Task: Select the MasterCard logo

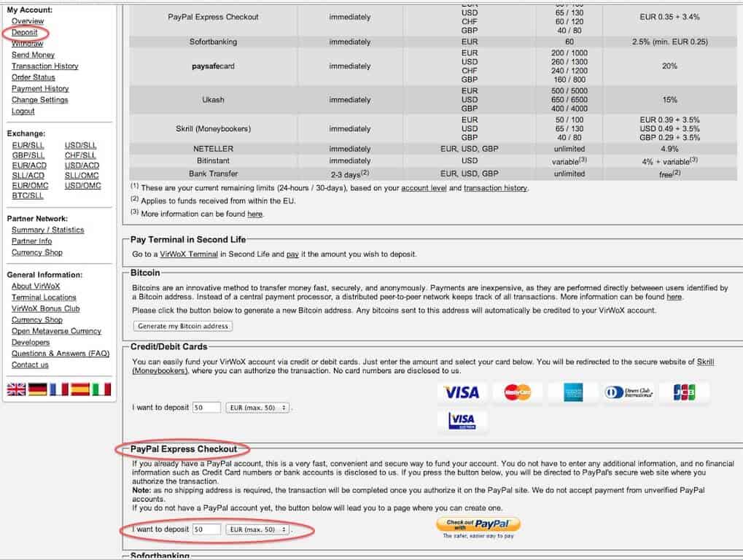Action: click(518, 392)
